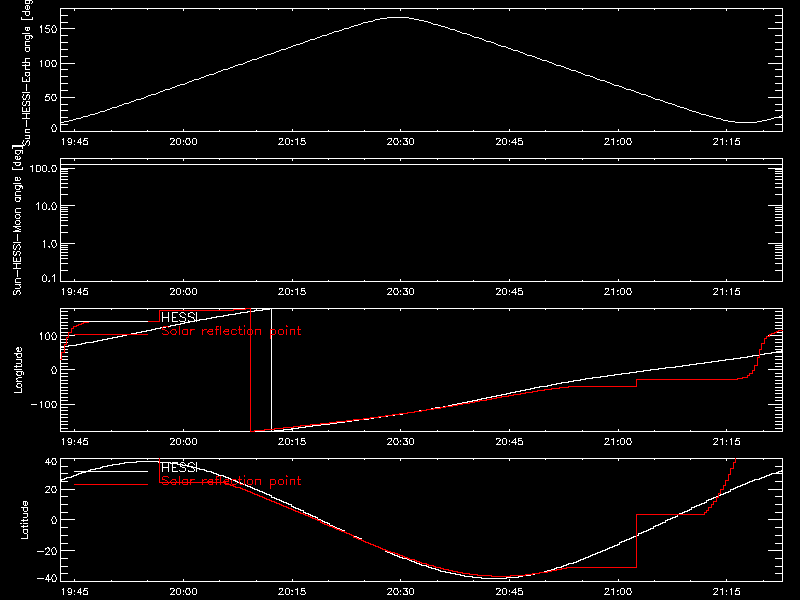Screen dimensions: 800x600
Task: Click the 20:30 time label under Earth angle plot
Action: click(401, 141)
